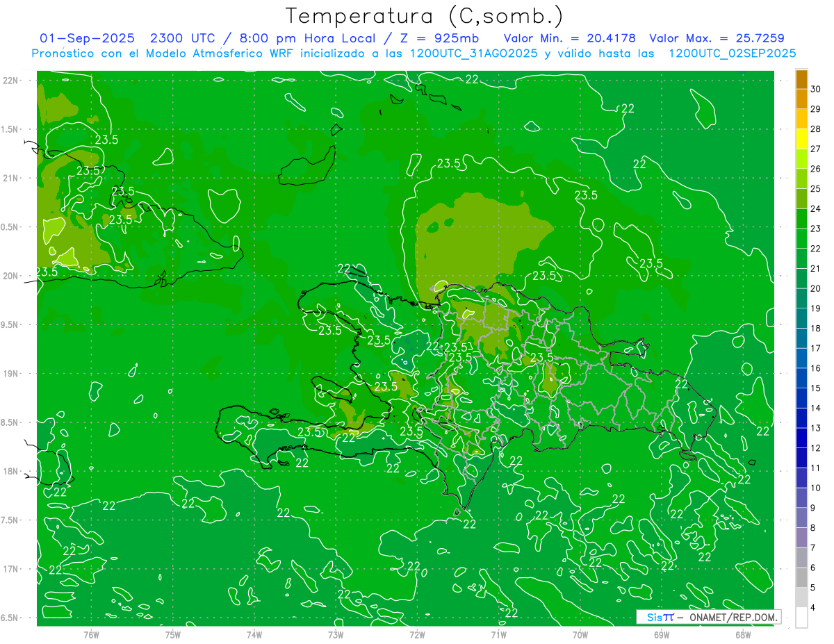Click the '71W' longitude axis label

pos(498,635)
